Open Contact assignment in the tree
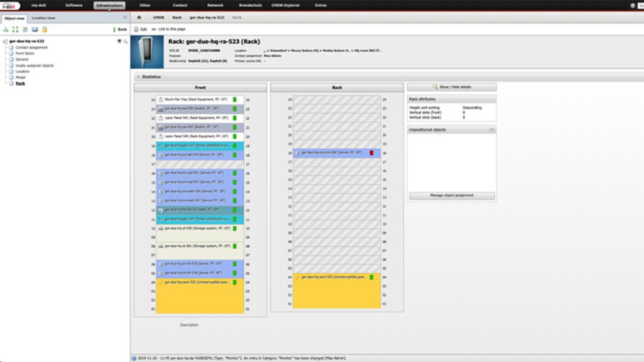Screen dimensions: 644x362 [x=31, y=48]
